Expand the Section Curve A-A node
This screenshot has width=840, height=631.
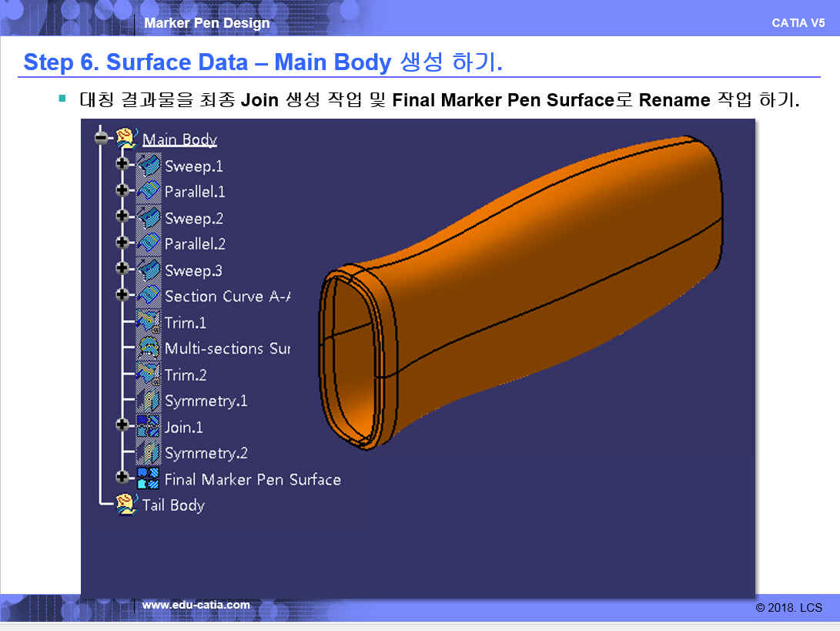[121, 294]
